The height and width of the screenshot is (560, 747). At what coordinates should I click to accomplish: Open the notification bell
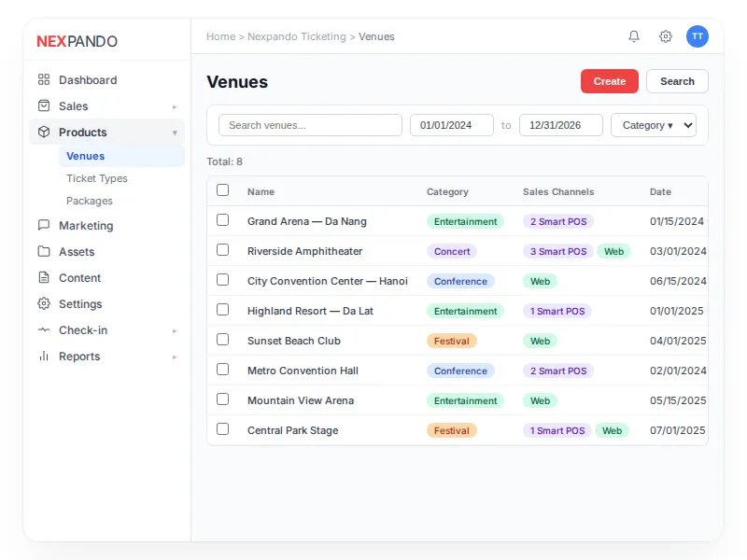point(634,35)
